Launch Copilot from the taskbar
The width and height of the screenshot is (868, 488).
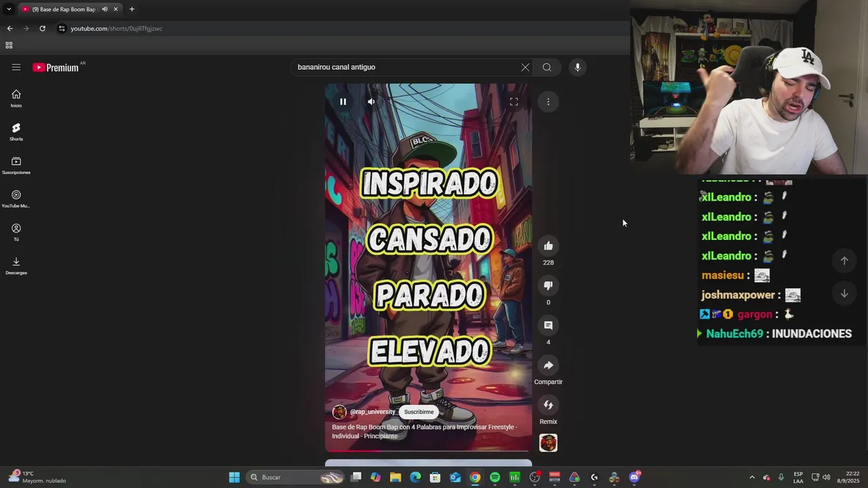[x=376, y=477]
